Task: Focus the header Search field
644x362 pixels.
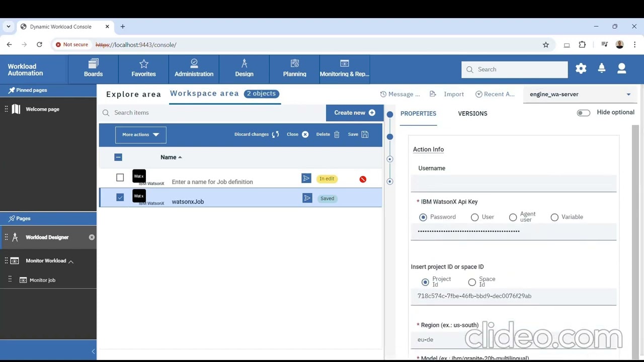Action: 515,69
